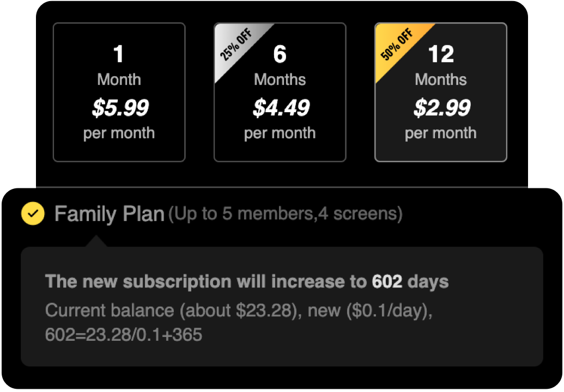Viewport: 564px width, 392px height.
Task: Choose the 6 Months subscription card
Action: point(280,92)
